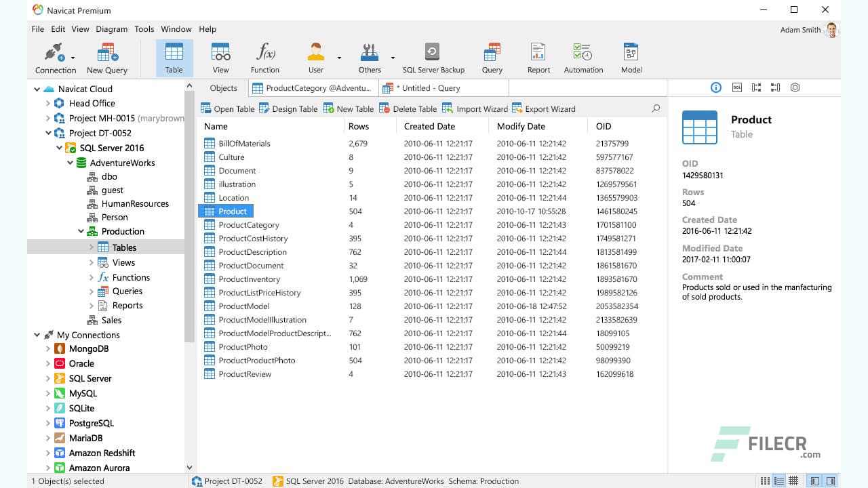Select the ProductInventory table row

click(249, 279)
